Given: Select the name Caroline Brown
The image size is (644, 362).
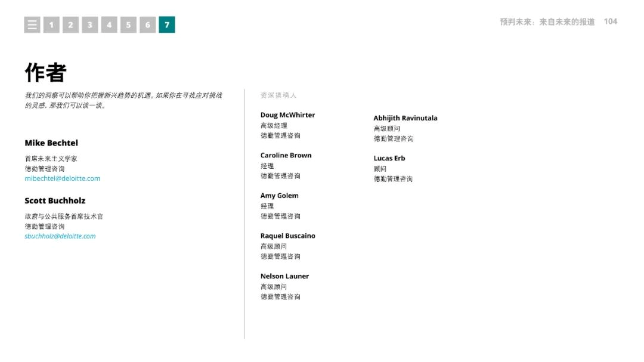Looking at the screenshot, I should [286, 155].
